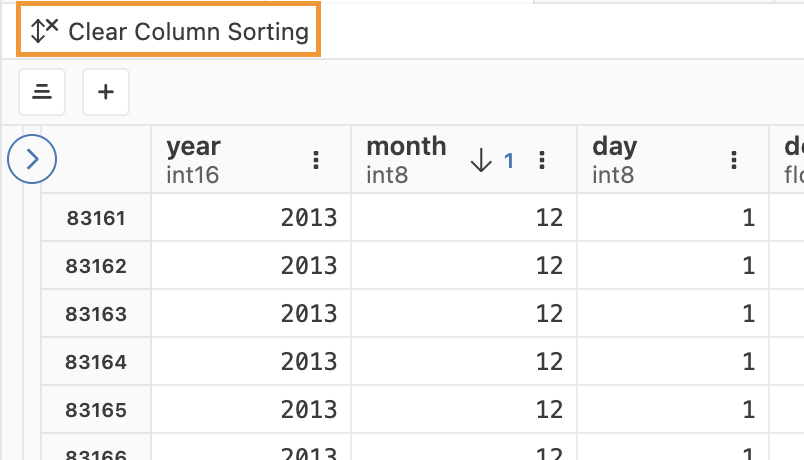804x460 pixels.
Task: Select row index 83161
Action: [x=96, y=217]
